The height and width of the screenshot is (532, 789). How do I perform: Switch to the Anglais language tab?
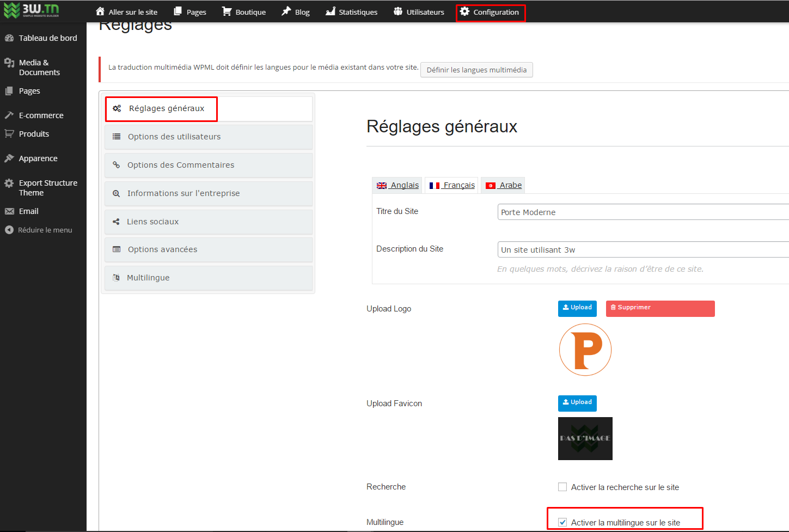coord(397,185)
